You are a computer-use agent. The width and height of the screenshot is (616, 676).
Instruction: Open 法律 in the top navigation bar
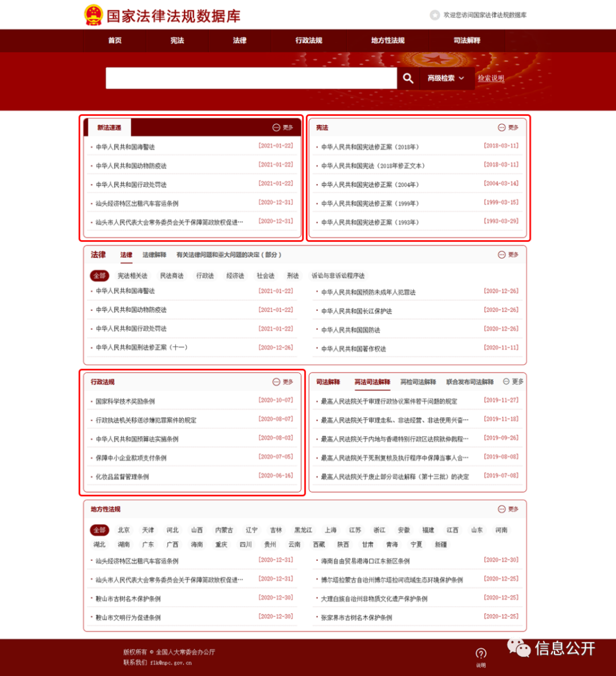240,41
